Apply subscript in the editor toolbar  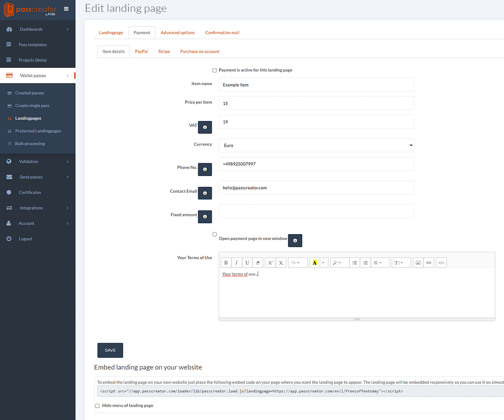[281, 263]
